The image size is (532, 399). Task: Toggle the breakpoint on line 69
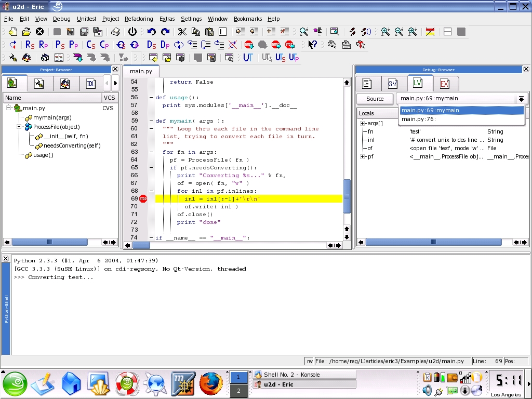[x=143, y=198]
